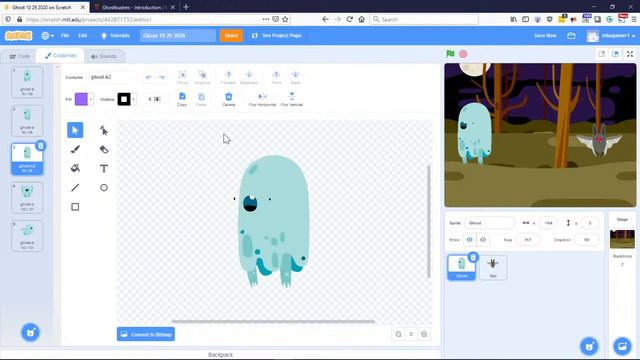This screenshot has width=640, height=360.
Task: Click Choose a Backdrop button
Action: coord(622,346)
